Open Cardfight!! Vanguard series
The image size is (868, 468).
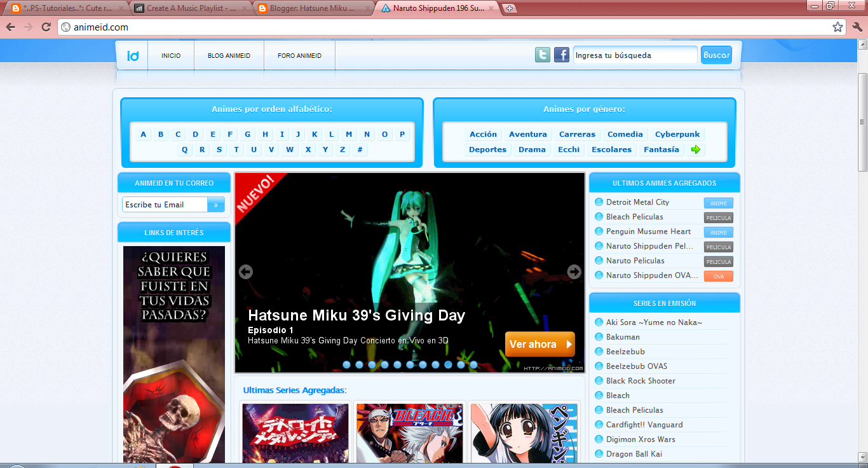pos(644,425)
